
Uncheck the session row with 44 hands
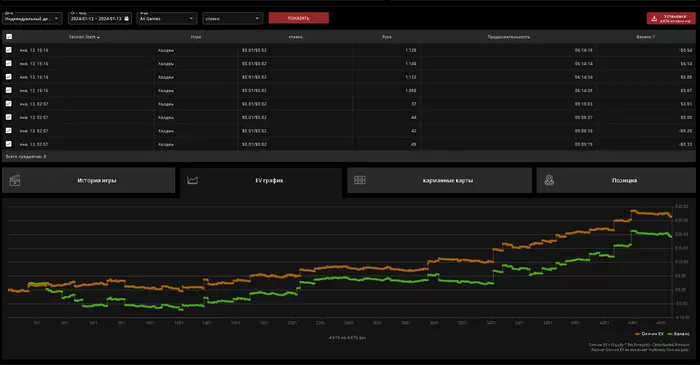8,117
